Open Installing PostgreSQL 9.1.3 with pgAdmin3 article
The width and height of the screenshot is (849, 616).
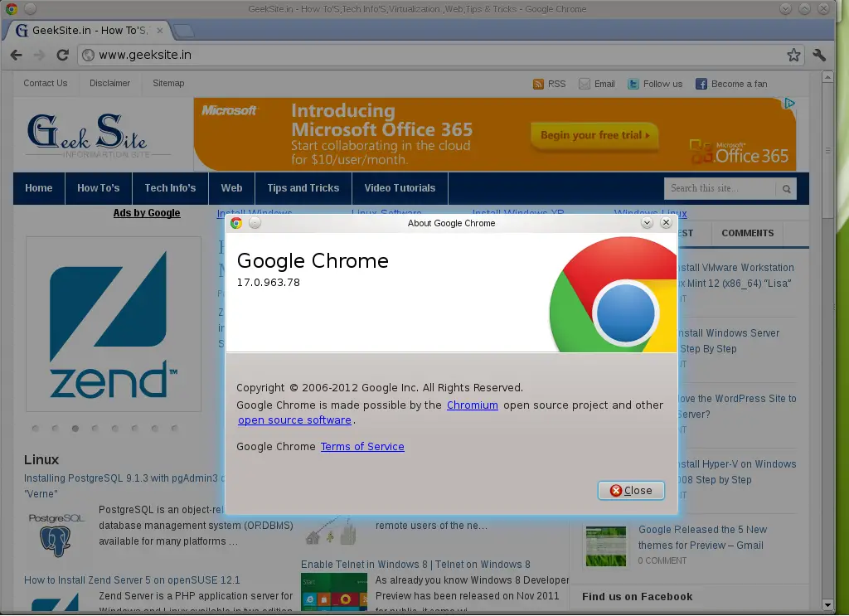point(124,486)
